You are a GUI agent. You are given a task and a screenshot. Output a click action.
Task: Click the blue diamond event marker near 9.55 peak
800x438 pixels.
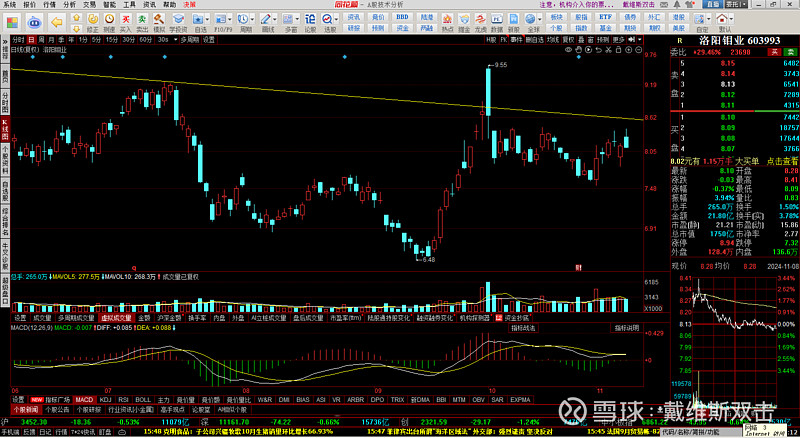click(x=579, y=57)
